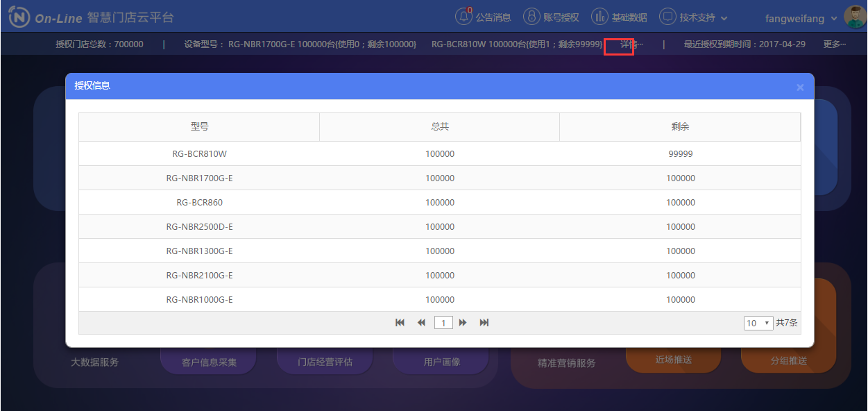The height and width of the screenshot is (411, 868).
Task: Click the 基础数据 chart icon
Action: (599, 17)
